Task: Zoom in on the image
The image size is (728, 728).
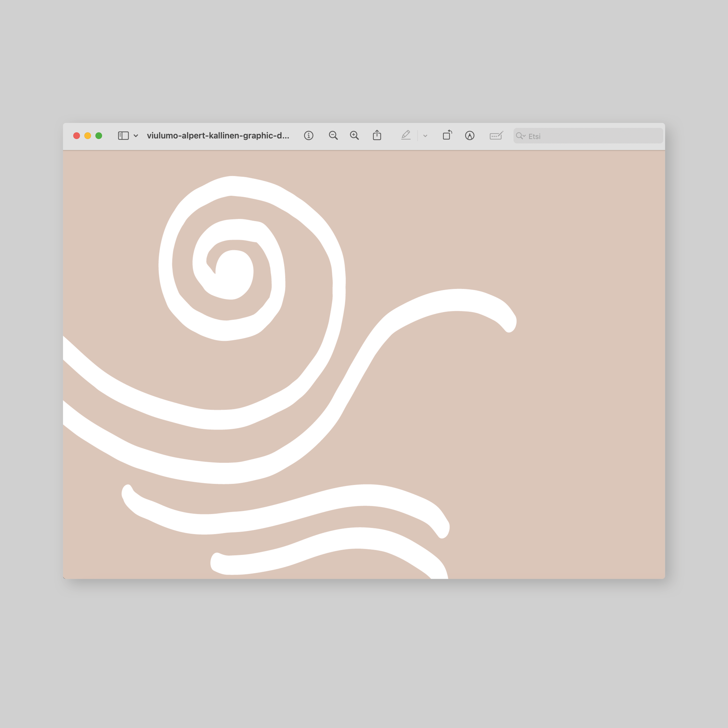Action: 354,136
